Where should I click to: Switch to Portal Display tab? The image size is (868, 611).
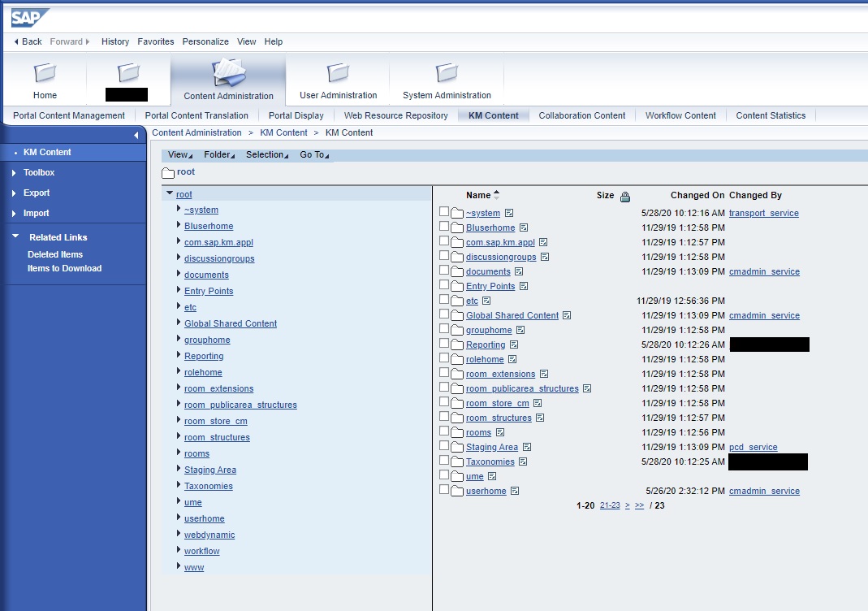[x=296, y=115]
